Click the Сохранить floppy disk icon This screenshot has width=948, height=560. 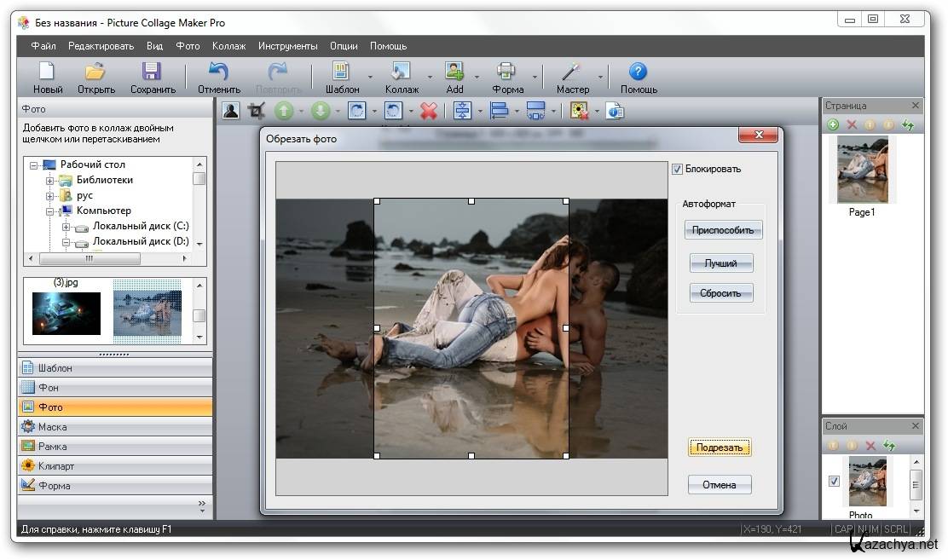pos(152,72)
